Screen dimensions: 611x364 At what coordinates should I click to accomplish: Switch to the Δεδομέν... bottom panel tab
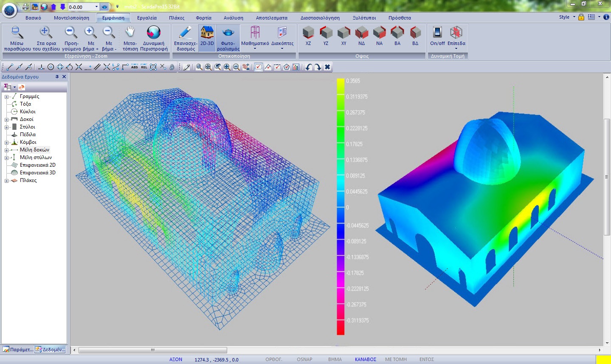click(51, 350)
